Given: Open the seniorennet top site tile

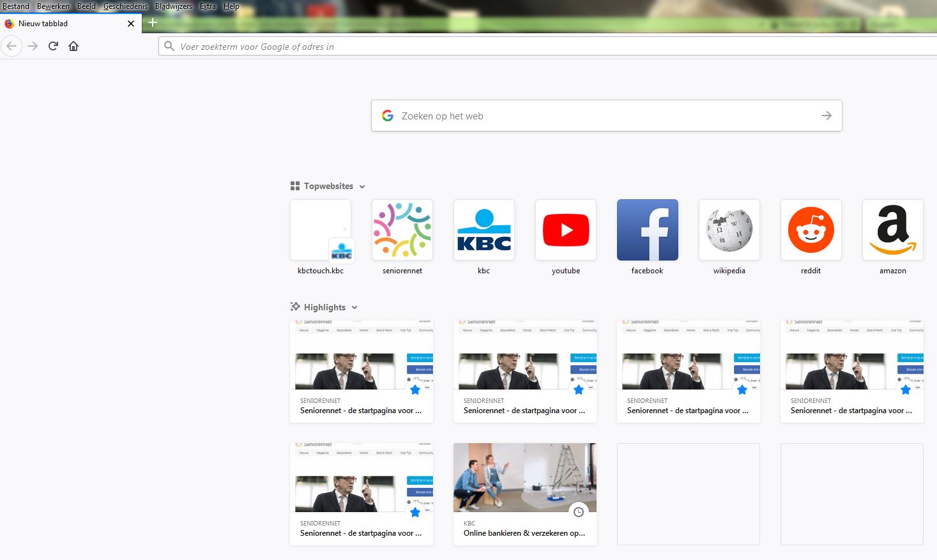Looking at the screenshot, I should coord(402,230).
